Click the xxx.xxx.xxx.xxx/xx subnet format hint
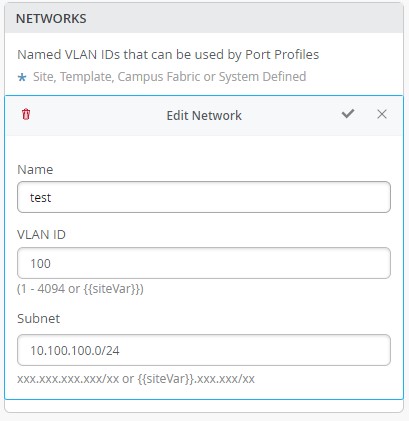409x421 pixels. 136,379
